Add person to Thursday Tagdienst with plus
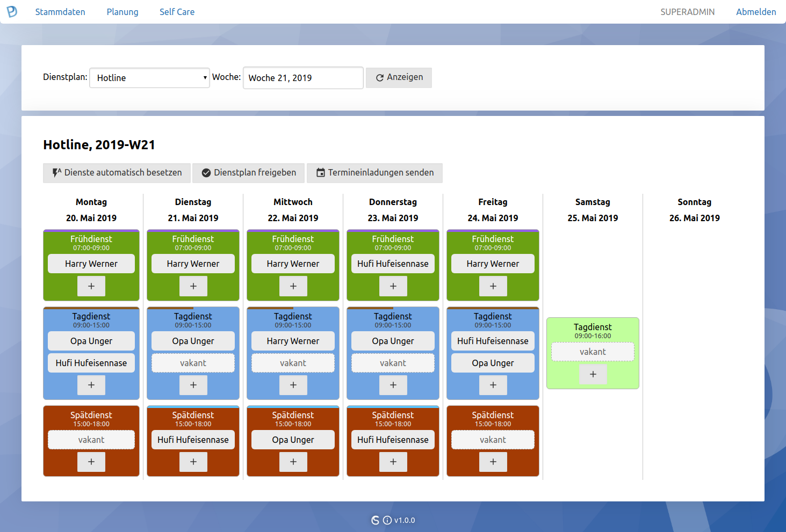The image size is (786, 532). (x=393, y=385)
